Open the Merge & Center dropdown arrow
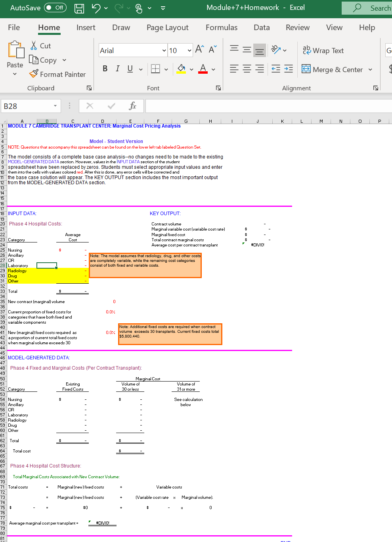 (x=370, y=69)
